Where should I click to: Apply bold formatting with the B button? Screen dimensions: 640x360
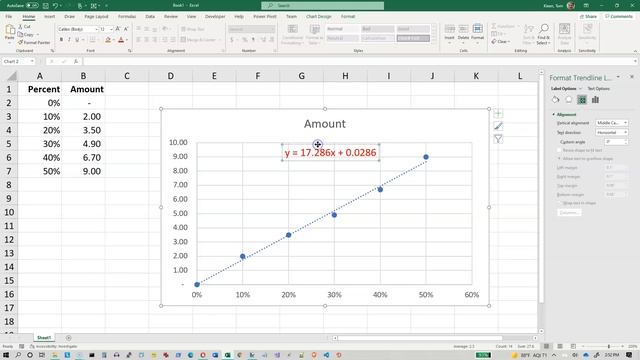[61, 40]
